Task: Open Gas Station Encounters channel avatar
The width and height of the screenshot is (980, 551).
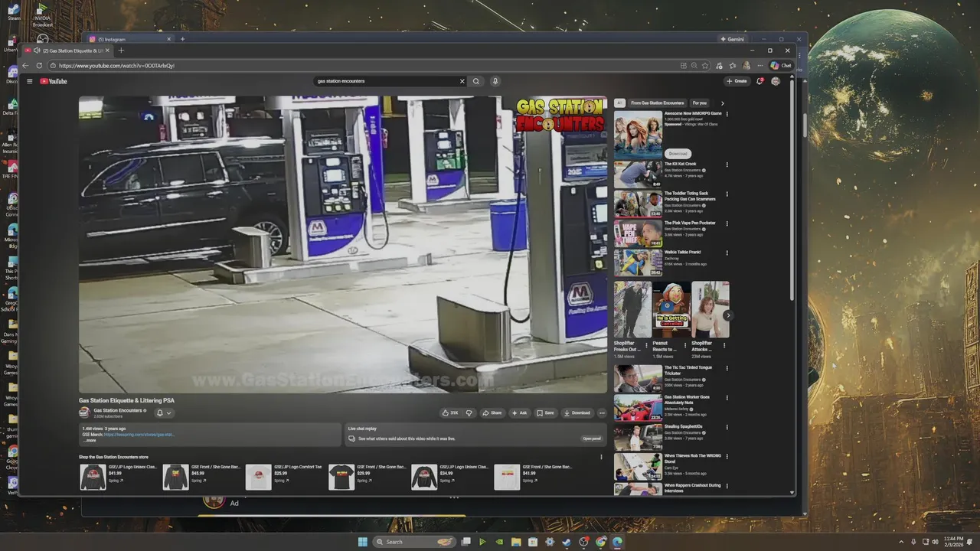Action: click(x=84, y=412)
